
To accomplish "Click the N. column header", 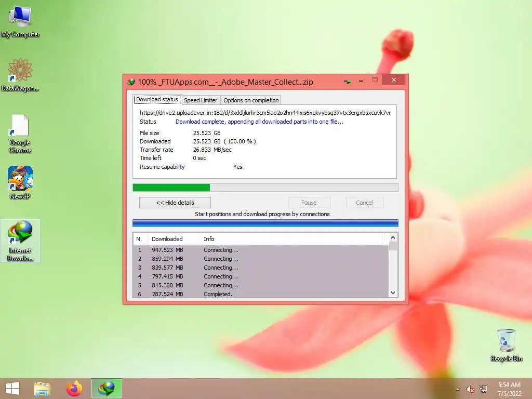I will pos(141,239).
